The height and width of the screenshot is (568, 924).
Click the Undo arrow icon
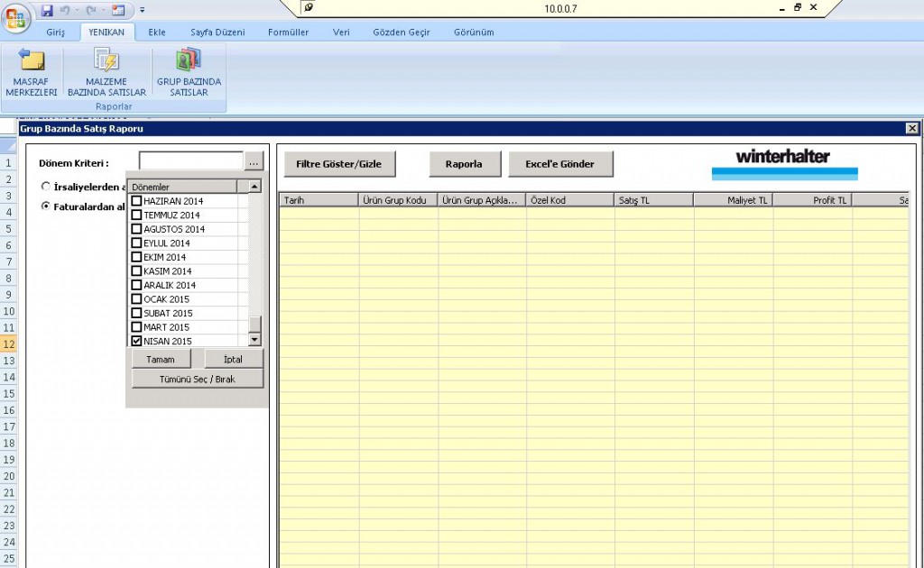pyautogui.click(x=65, y=10)
